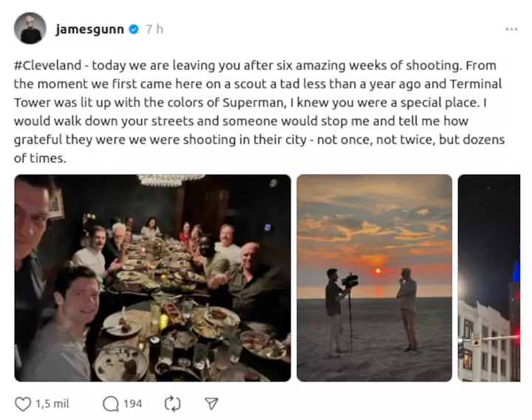Click the 7 h post timestamp

154,30
